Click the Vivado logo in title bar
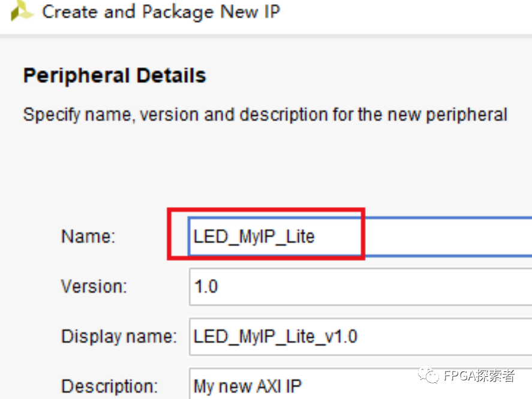 coord(22,11)
